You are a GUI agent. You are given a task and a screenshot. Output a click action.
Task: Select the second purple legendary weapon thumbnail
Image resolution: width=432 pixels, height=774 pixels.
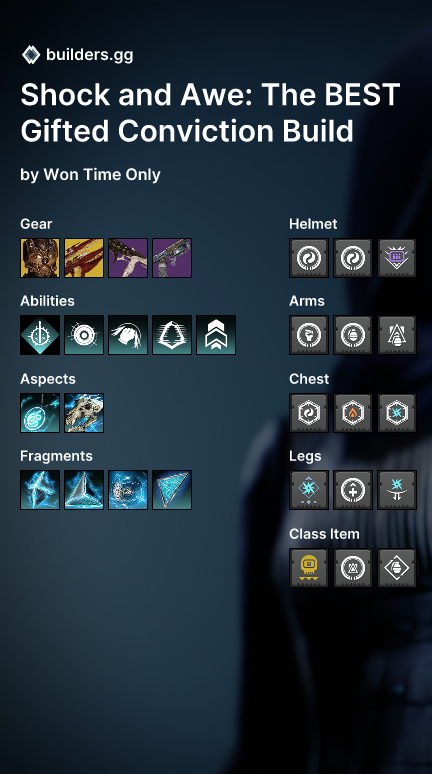172,258
